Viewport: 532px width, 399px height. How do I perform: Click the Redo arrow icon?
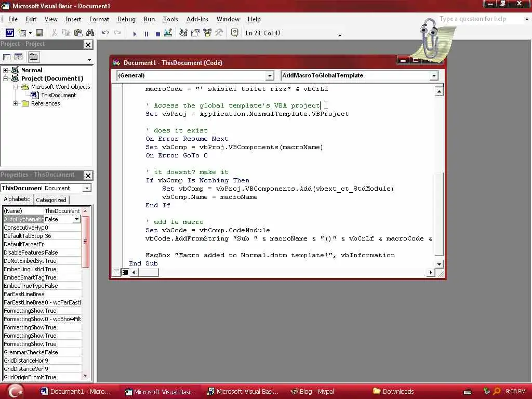[x=117, y=33]
